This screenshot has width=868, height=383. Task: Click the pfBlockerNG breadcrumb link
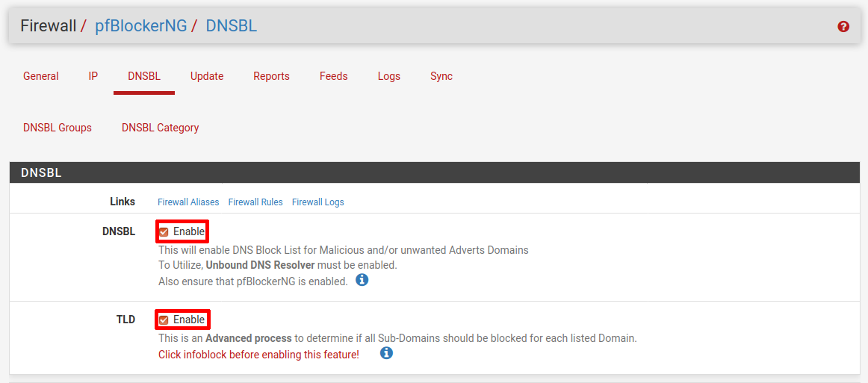pyautogui.click(x=141, y=25)
